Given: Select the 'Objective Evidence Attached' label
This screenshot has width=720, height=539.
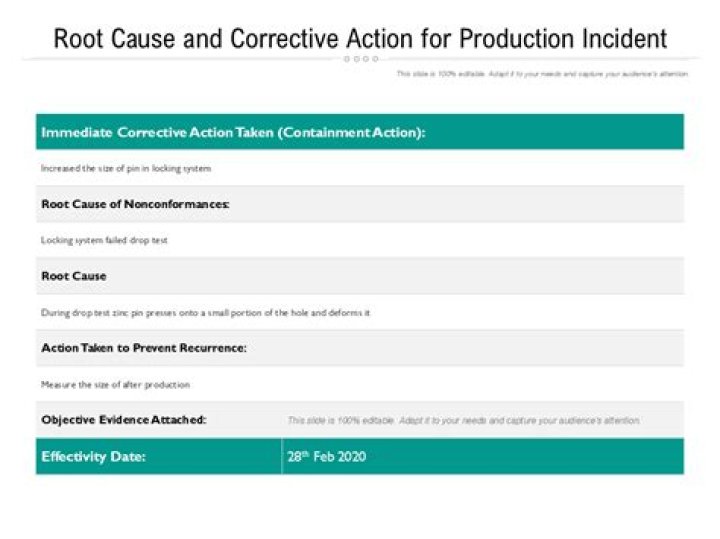Looking at the screenshot, I should 124,420.
